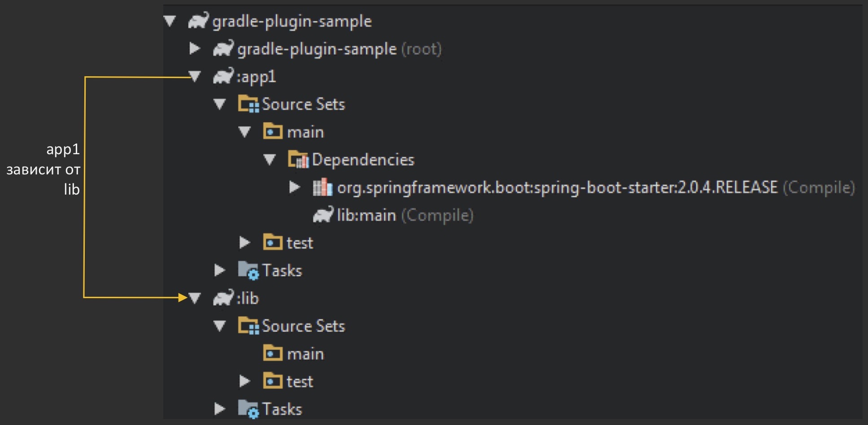Collapse the Dependencies node arrow

pos(270,160)
